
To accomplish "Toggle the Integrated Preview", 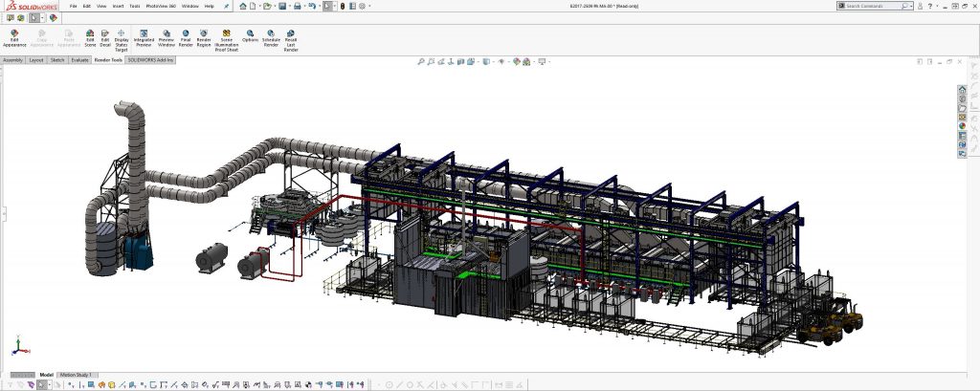I will 144,37.
